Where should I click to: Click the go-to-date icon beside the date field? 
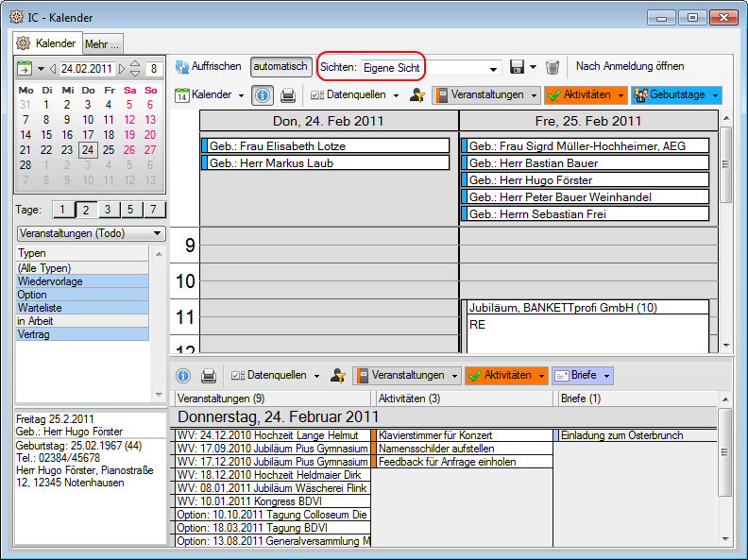(x=25, y=69)
